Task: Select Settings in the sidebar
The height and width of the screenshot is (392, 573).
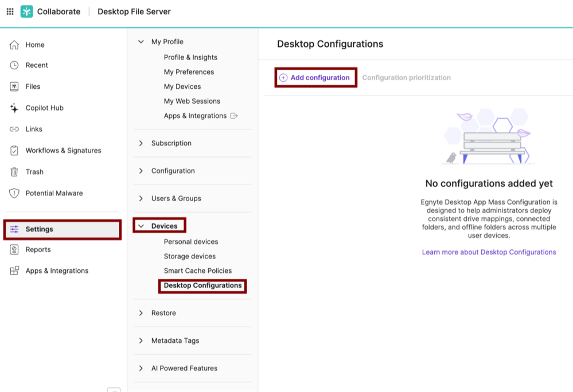Action: 62,229
